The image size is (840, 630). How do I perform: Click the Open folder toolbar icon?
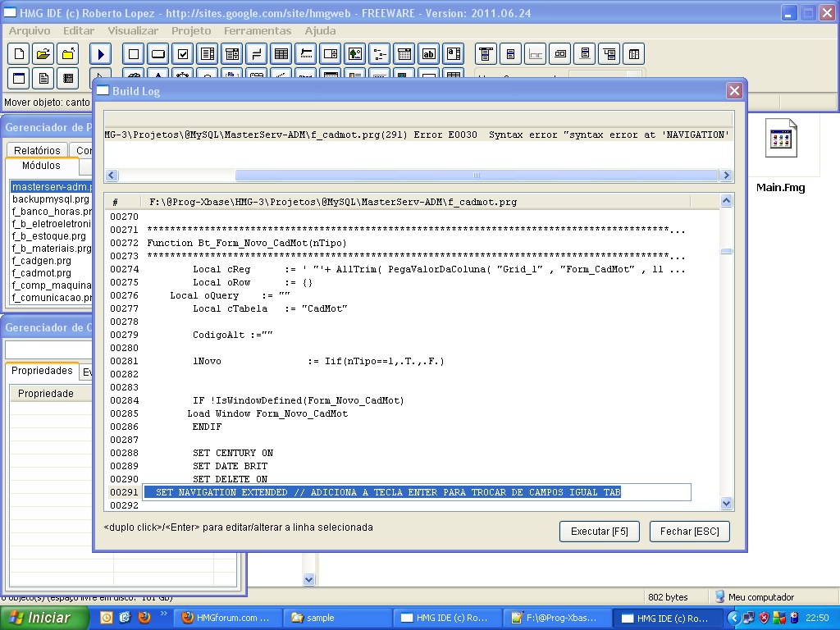(43, 54)
